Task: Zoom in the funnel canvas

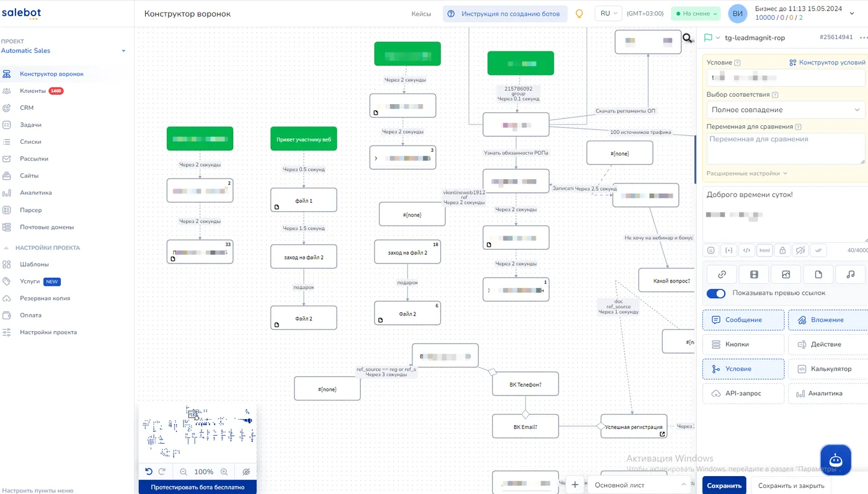Action: (x=224, y=472)
